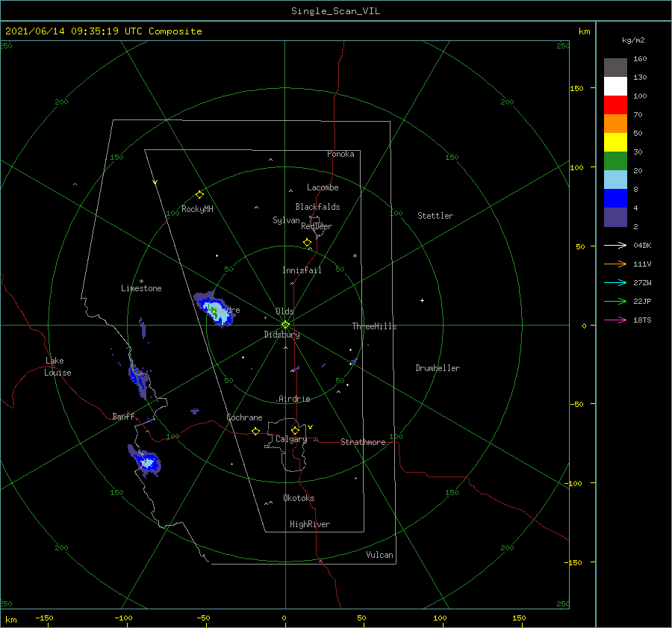Select the white 100-130 color swatch
Viewport: 672px width, 628px height.
(x=615, y=86)
